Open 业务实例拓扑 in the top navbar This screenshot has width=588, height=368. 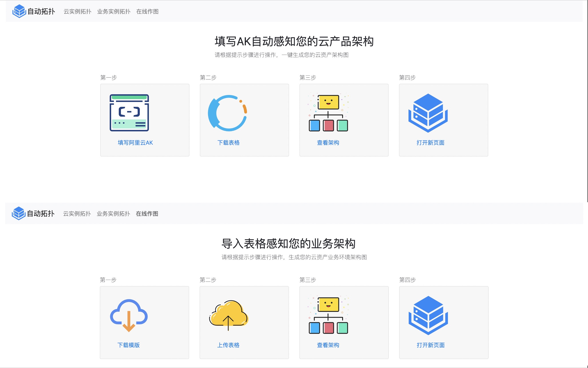pyautogui.click(x=114, y=12)
